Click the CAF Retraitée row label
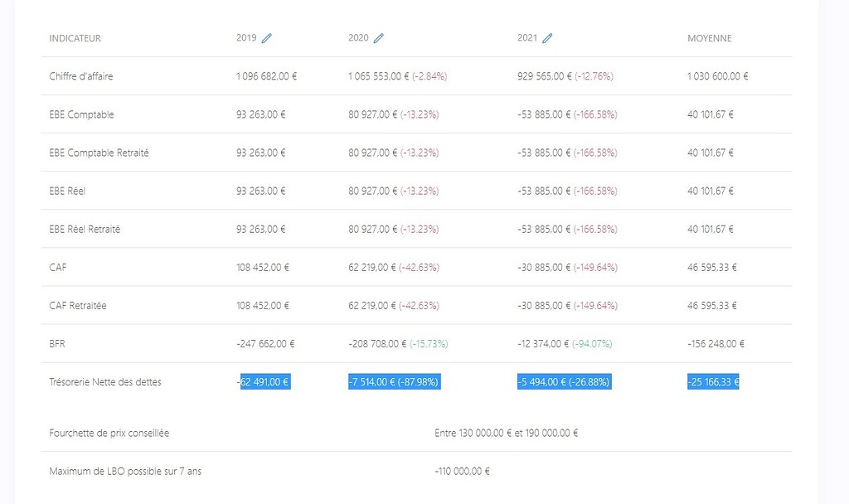 (78, 306)
